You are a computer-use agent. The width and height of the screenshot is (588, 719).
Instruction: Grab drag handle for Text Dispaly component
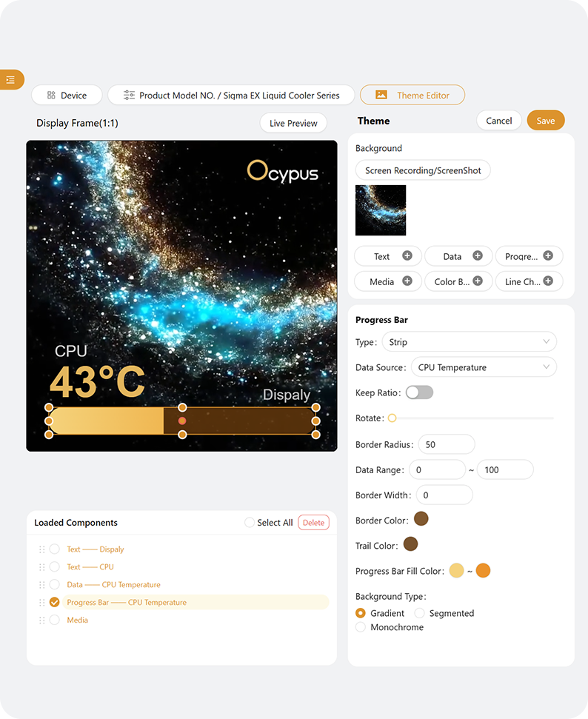coord(41,549)
